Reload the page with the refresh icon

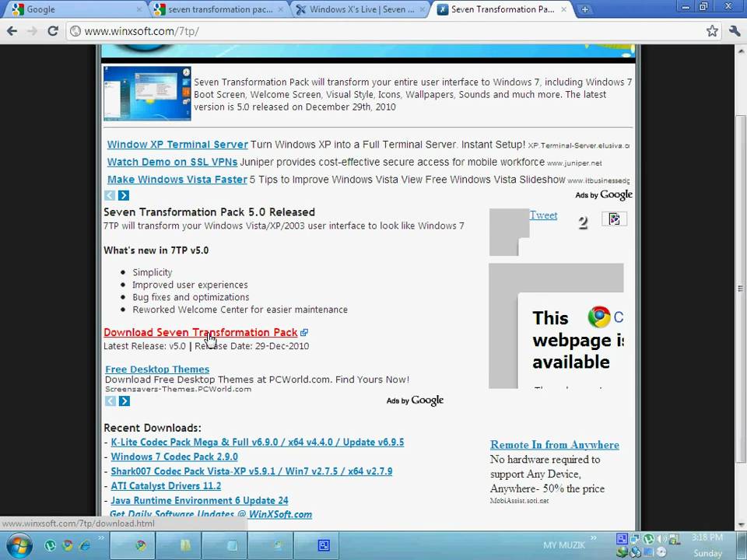[53, 31]
